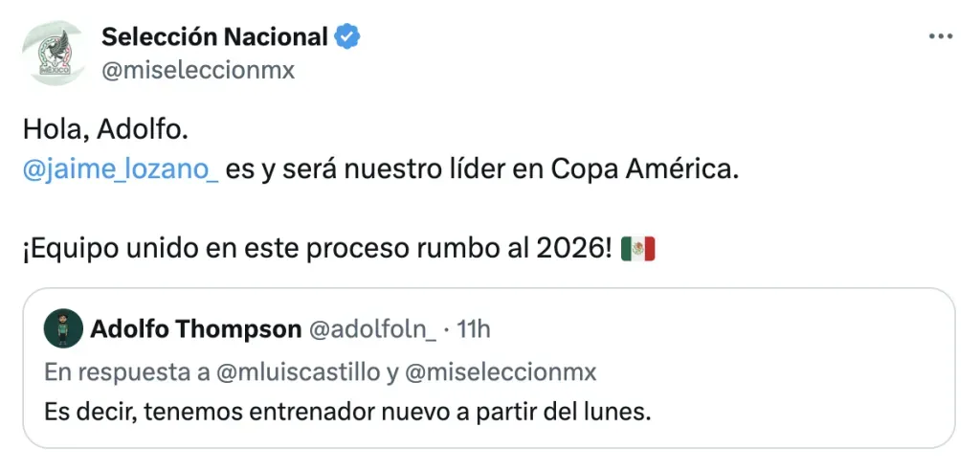Click the 'Hola, Adolfo.' text line
The width and height of the screenshot is (980, 472).
(x=92, y=129)
